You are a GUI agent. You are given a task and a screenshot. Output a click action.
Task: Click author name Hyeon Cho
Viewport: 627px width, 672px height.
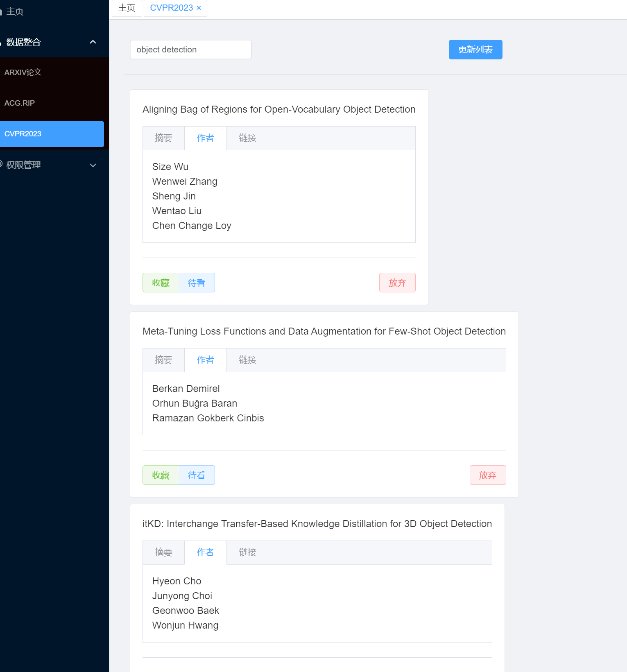(177, 581)
